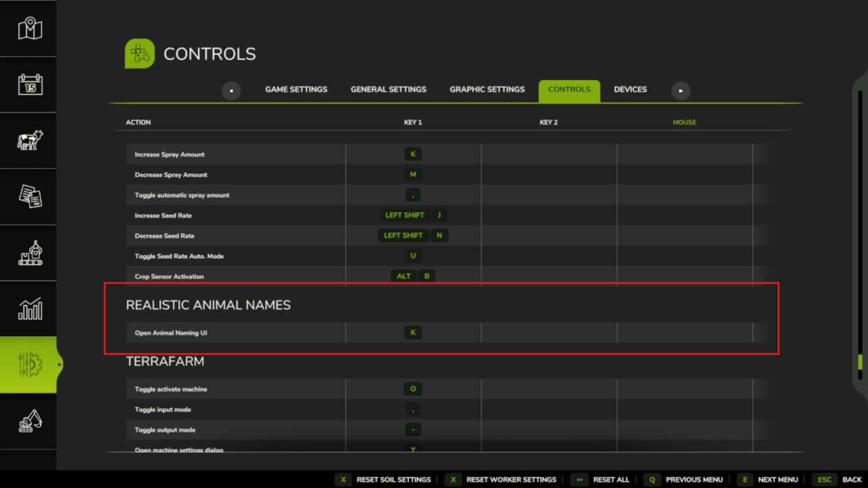Select the O key for Toggle activate machine
Screen dimensions: 868x488
click(413, 388)
